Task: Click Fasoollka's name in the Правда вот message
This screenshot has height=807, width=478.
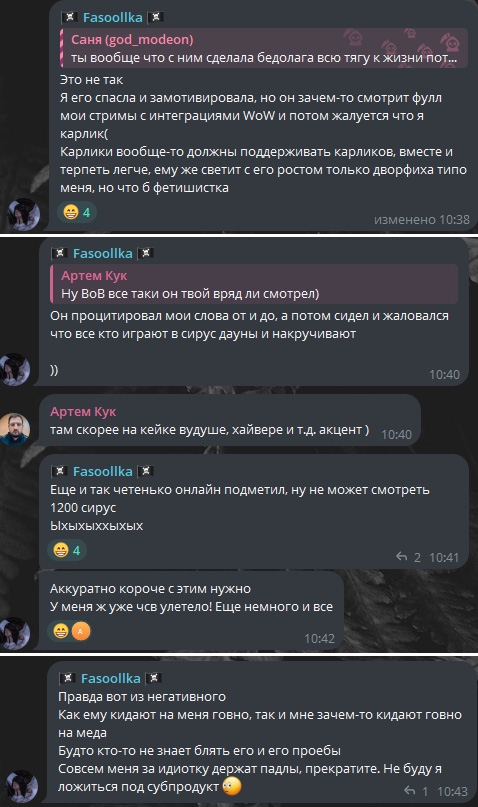Action: [111, 678]
